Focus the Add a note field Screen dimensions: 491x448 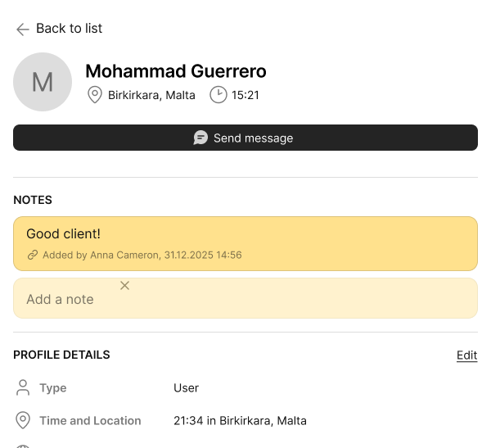coord(245,299)
